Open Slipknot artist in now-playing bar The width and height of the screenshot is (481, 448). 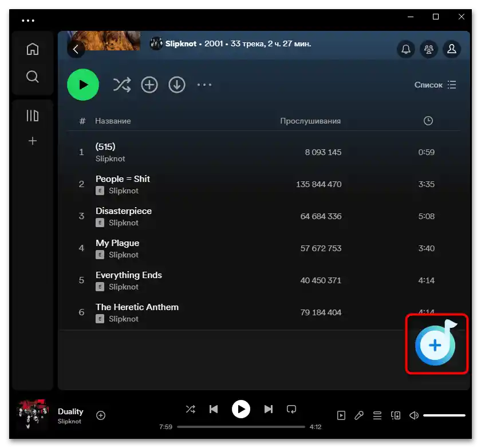pyautogui.click(x=69, y=421)
